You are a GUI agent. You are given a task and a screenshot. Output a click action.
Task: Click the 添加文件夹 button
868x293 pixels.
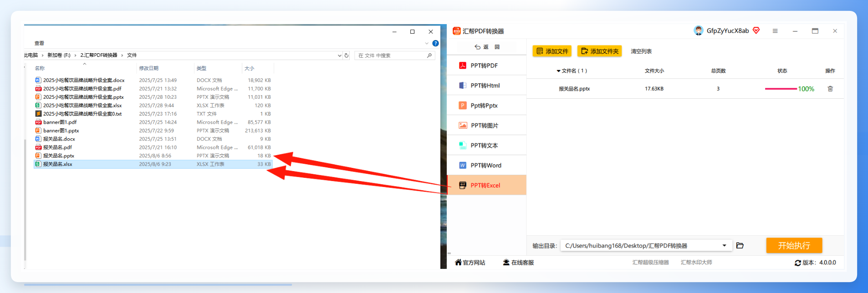599,51
